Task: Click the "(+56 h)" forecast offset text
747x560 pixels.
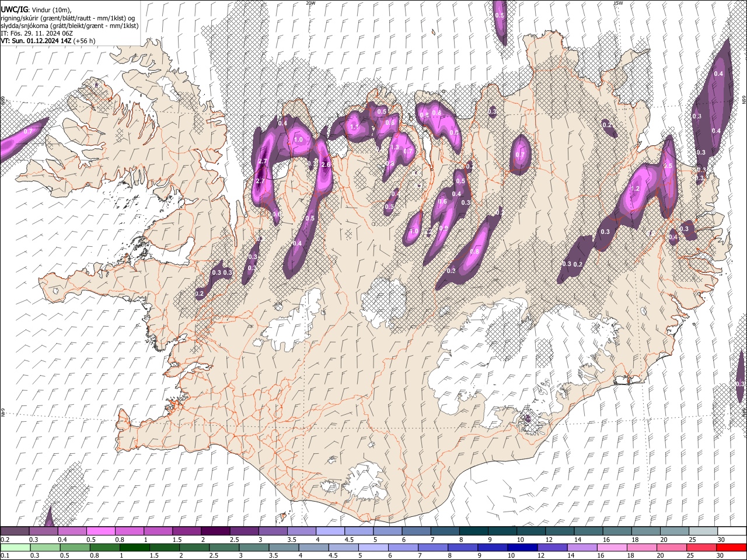Action: (x=85, y=41)
